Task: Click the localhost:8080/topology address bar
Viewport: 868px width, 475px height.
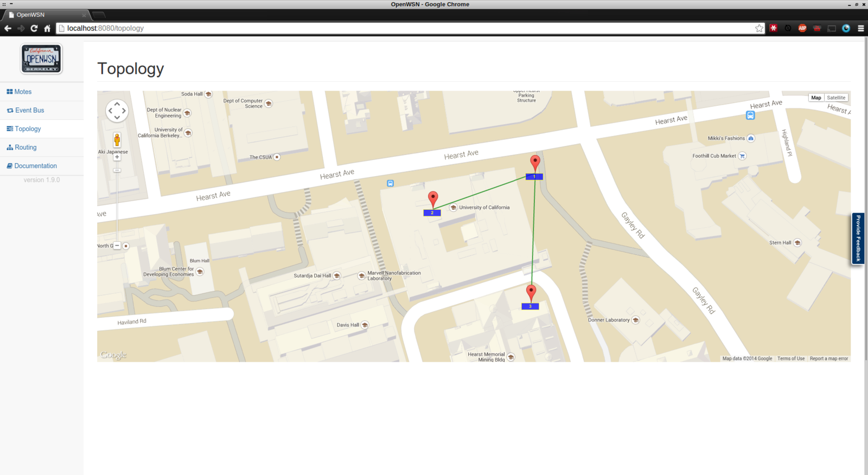Action: click(410, 28)
